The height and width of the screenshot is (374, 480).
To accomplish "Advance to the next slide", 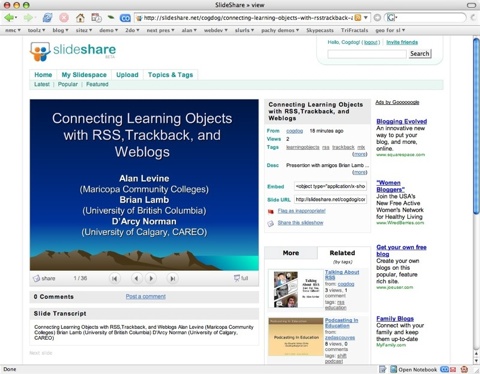I will 151,278.
